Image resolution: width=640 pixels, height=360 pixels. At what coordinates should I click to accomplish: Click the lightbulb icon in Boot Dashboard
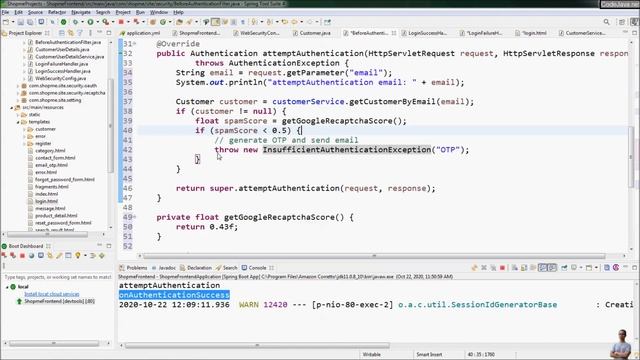tap(78, 256)
